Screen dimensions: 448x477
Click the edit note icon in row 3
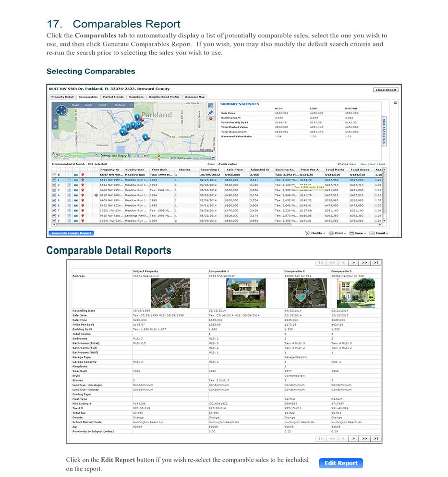69,190
